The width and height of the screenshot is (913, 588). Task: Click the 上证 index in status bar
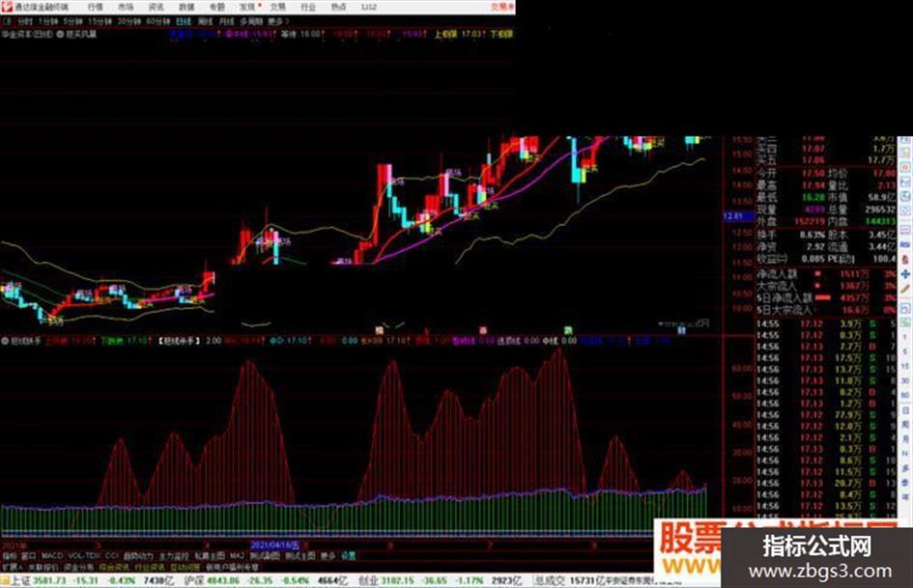[x=21, y=580]
